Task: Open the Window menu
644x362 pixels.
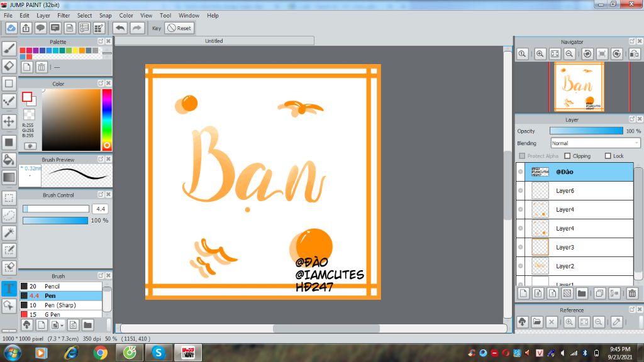Action: (189, 16)
